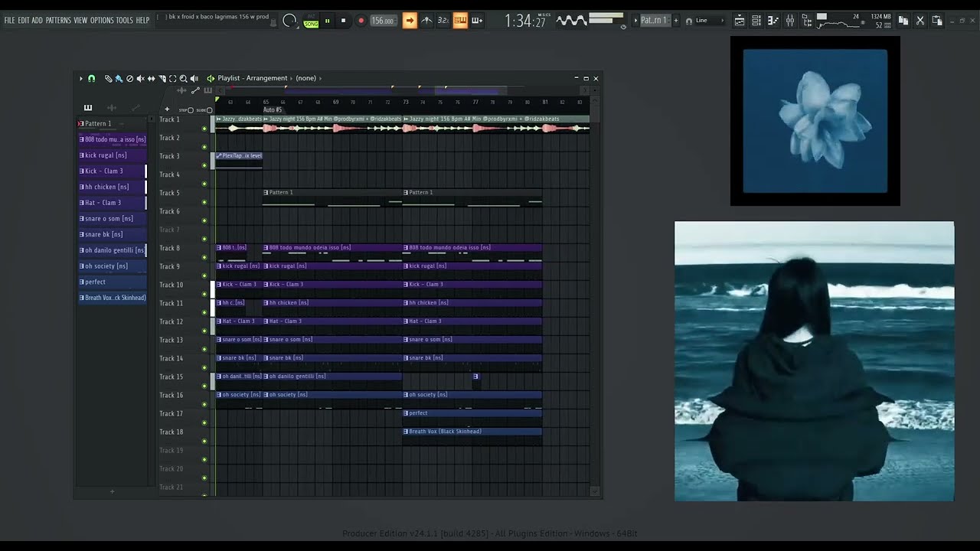
Task: Open the FILE menu
Action: point(9,21)
